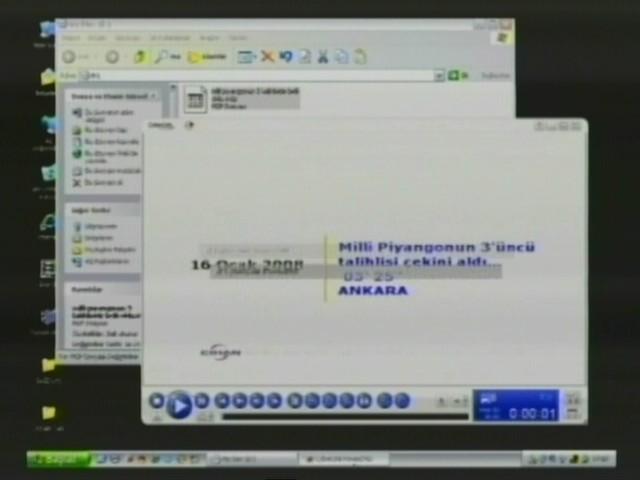Click the green Go (Git) button
This screenshot has height=480, width=640.
point(458,76)
